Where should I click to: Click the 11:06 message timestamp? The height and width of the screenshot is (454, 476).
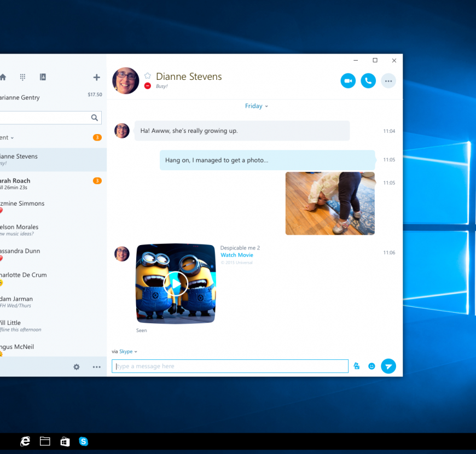pos(389,253)
